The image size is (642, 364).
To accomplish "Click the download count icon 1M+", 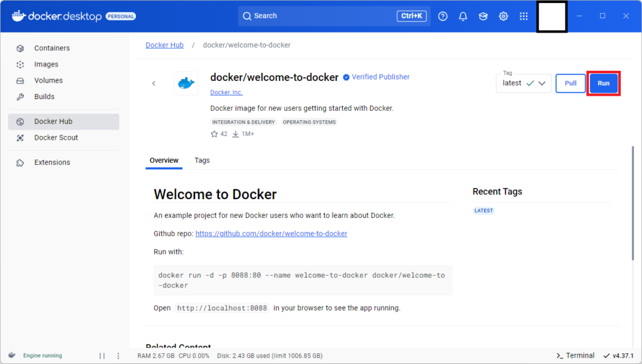I will click(236, 133).
